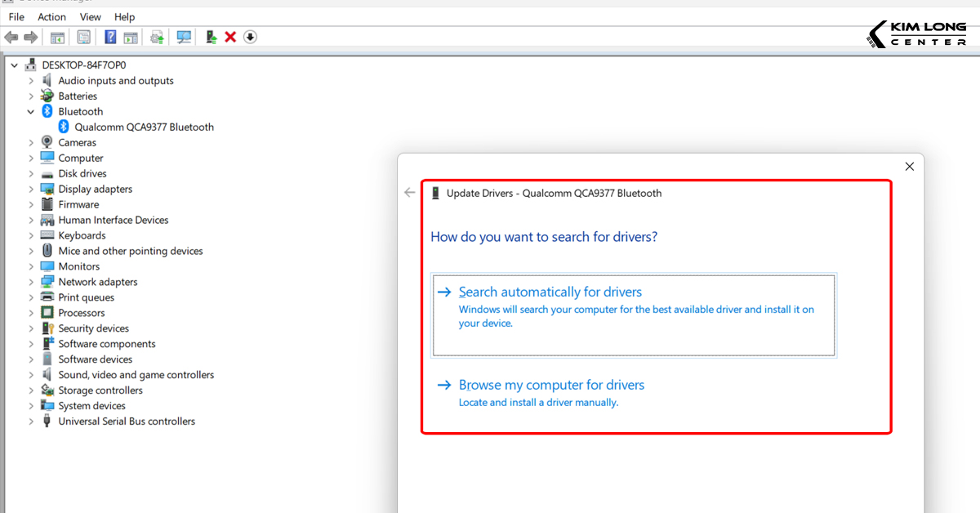This screenshot has height=513, width=980.
Task: Select the DESKTOP-84F7OP0 root node
Action: [83, 65]
